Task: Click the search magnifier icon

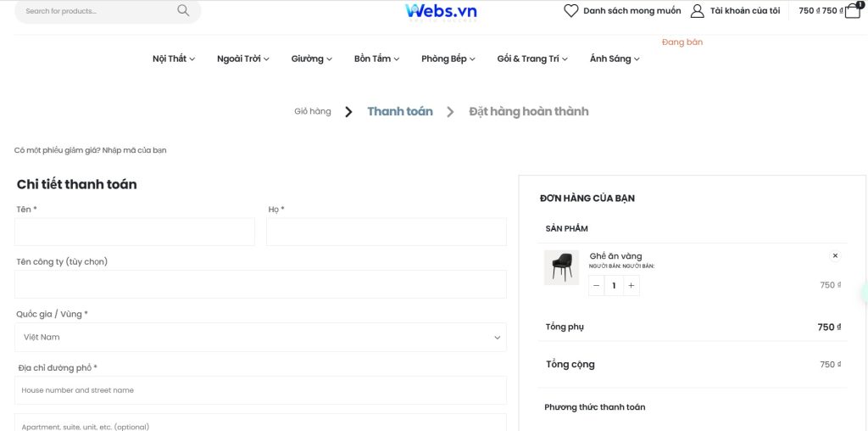Action: pos(183,11)
